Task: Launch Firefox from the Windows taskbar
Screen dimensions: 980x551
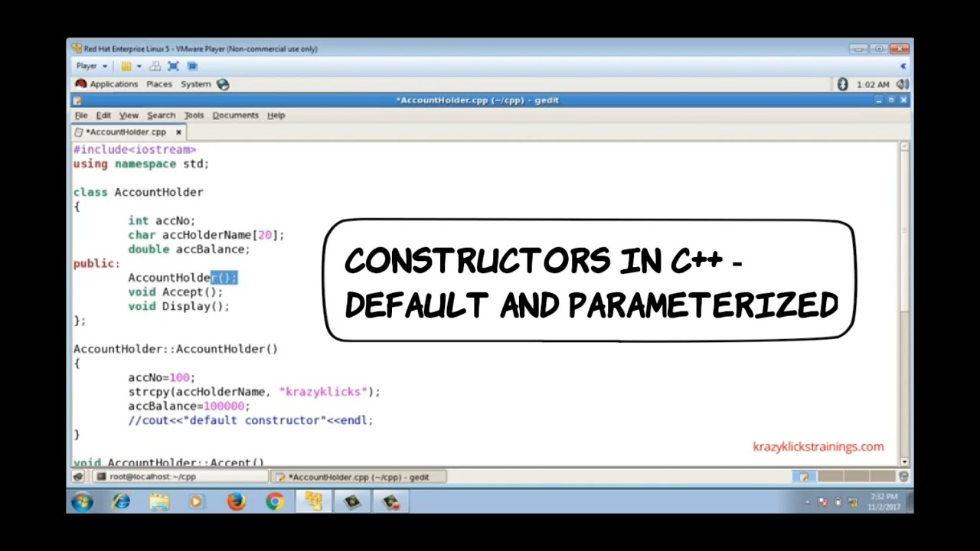Action: tap(236, 503)
